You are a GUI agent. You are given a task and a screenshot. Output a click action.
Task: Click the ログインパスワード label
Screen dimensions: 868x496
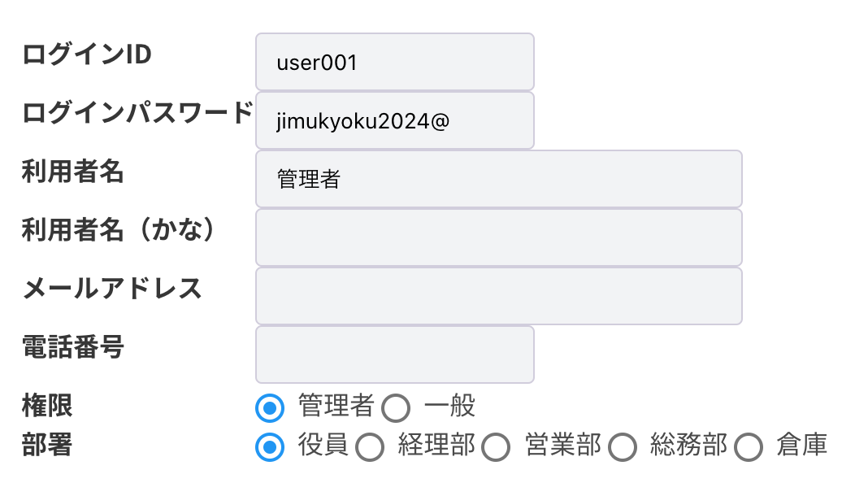pyautogui.click(x=137, y=113)
